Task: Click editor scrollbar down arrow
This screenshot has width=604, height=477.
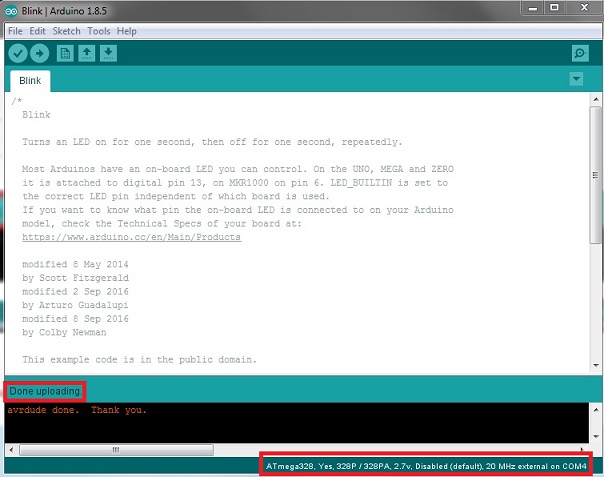Action: [x=596, y=365]
